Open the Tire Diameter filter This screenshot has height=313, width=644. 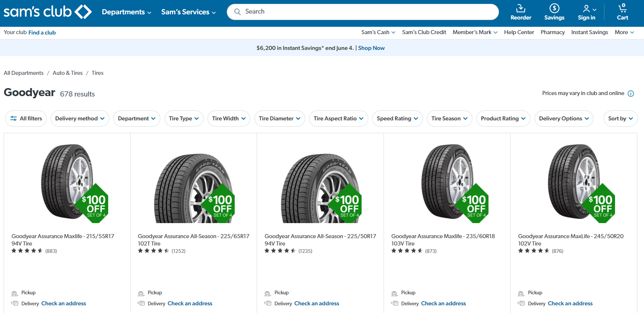pos(280,119)
